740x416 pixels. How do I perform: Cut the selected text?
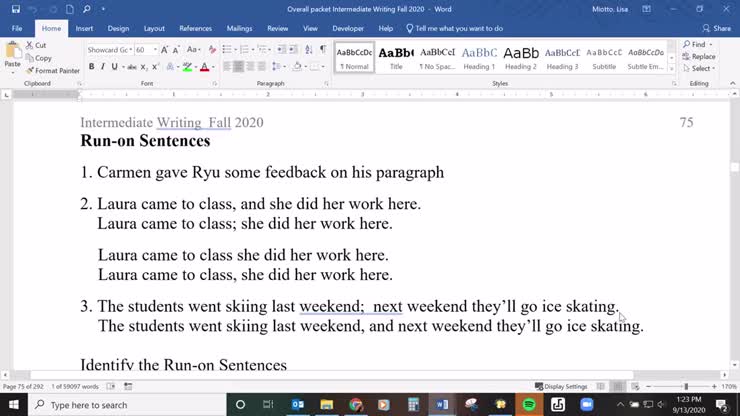tap(36, 45)
